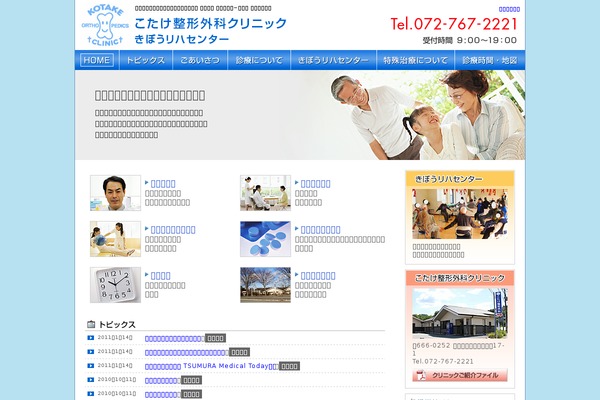
Task: Open the 診療時間・地図 navigation tab
Action: (x=490, y=60)
